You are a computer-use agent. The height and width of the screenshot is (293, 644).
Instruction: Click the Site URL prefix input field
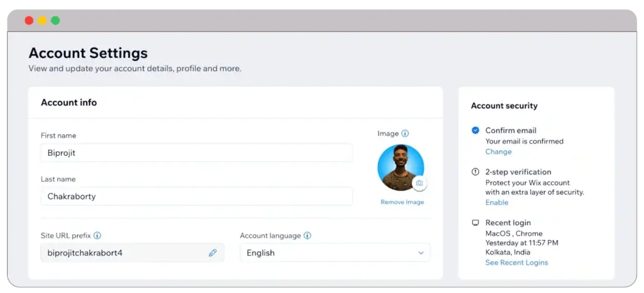[126, 253]
